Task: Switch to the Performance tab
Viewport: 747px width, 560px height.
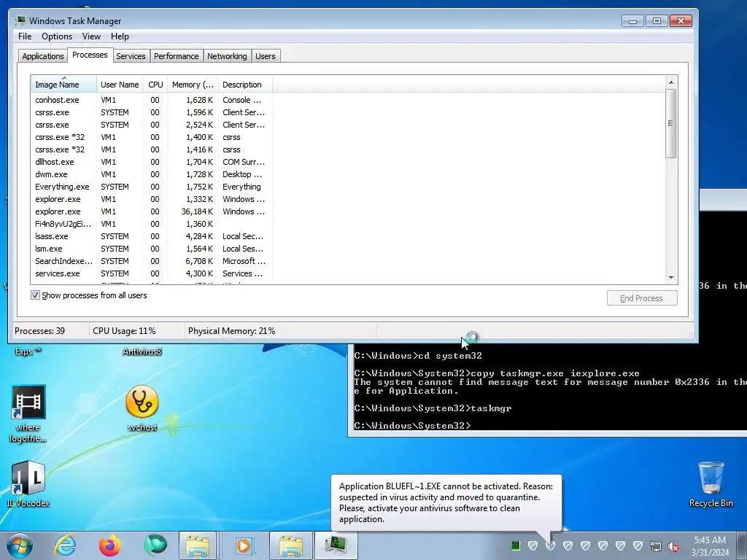Action: (x=176, y=56)
